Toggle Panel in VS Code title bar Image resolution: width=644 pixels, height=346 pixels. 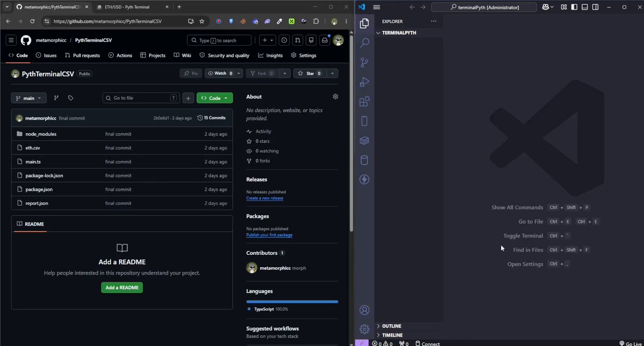point(584,7)
